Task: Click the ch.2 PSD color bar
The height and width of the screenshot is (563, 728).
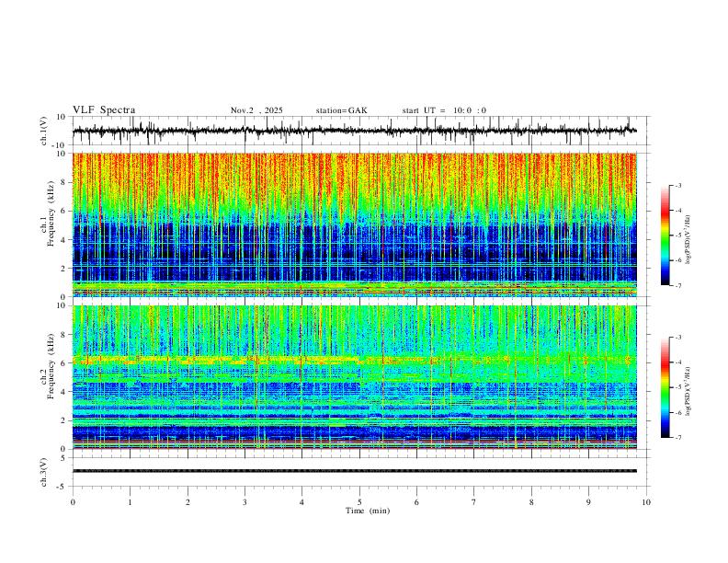Action: click(665, 387)
